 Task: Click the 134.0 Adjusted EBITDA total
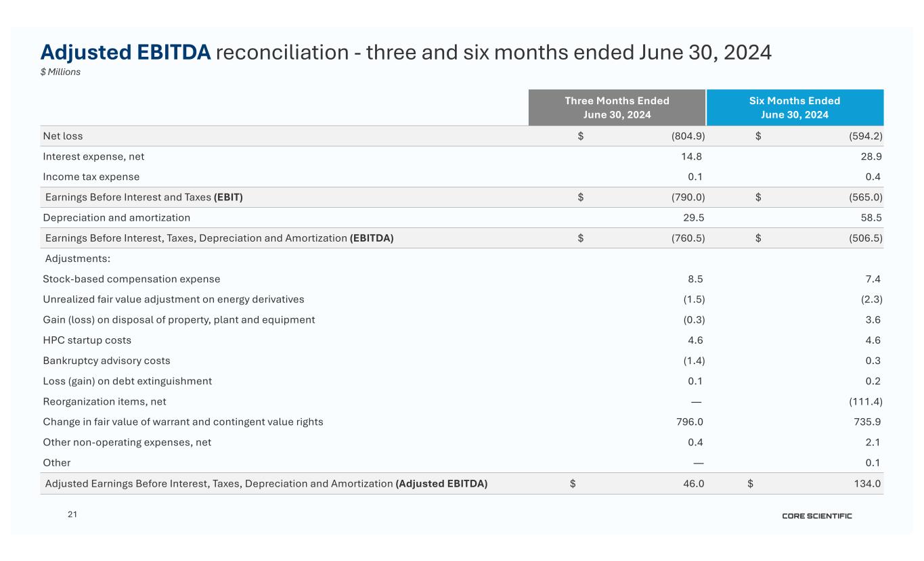868,483
